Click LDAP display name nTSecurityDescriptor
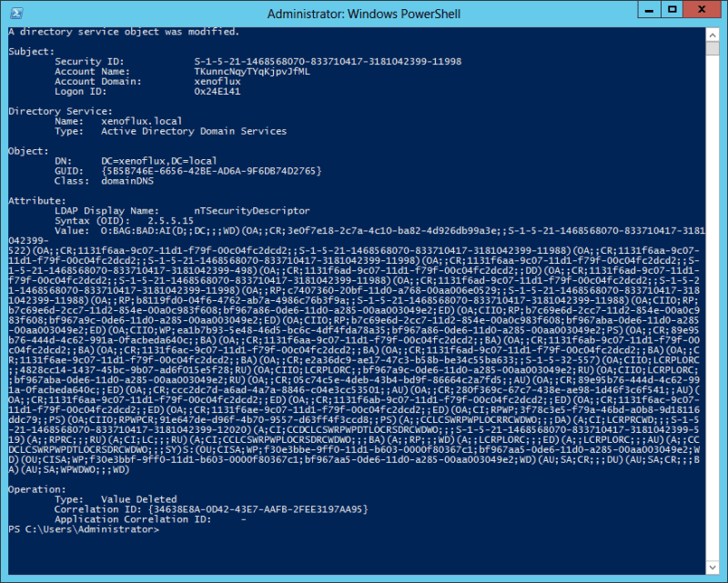Viewport: 728px width, 583px height. [x=252, y=211]
